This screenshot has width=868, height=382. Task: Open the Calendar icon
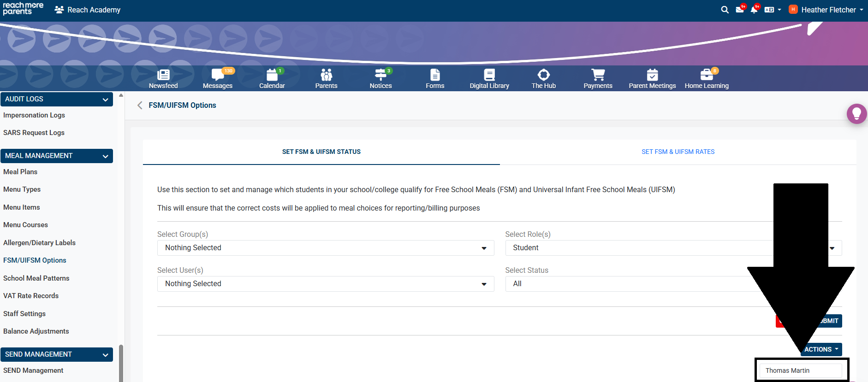tap(272, 78)
